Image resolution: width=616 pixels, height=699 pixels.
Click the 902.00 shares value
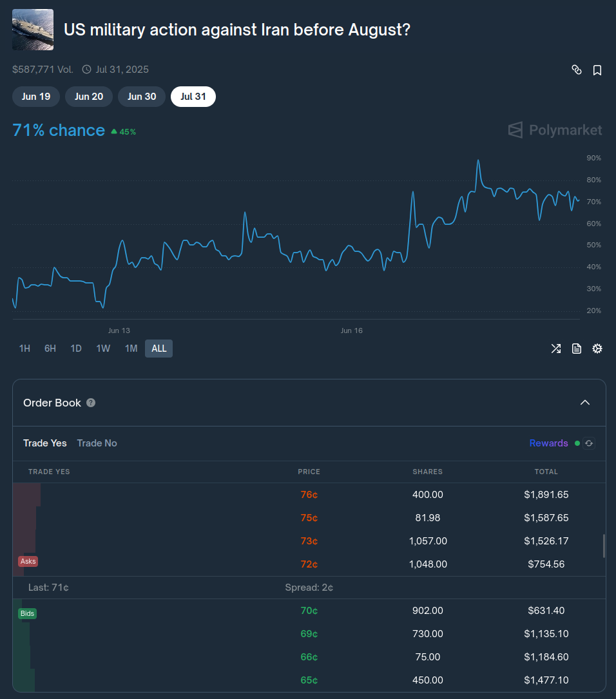pos(427,611)
